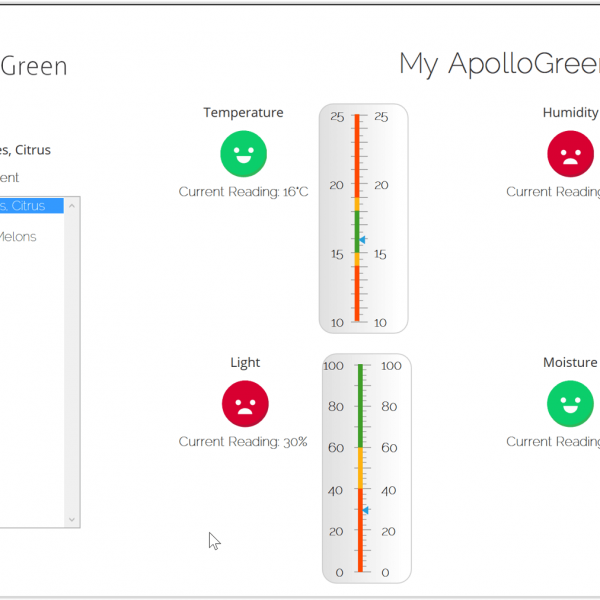Viewport: 600px width, 600px height.
Task: Select the highlighted Citrus list item
Action: point(32,206)
